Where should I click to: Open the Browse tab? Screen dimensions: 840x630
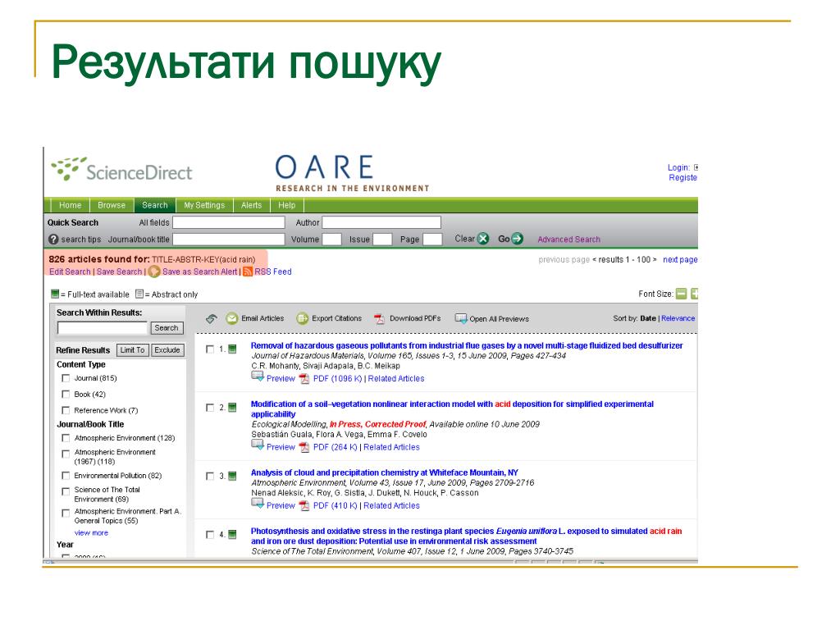click(x=112, y=205)
